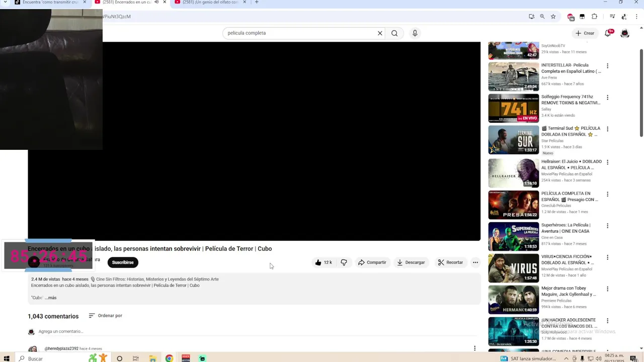
Task: Submit search with the magnifier button
Action: coord(394,33)
